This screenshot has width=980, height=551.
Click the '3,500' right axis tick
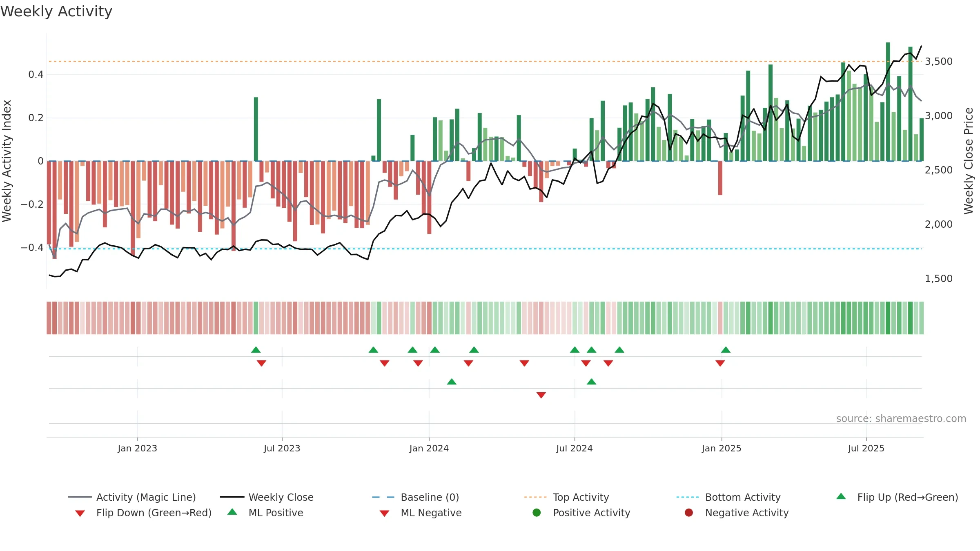point(939,62)
